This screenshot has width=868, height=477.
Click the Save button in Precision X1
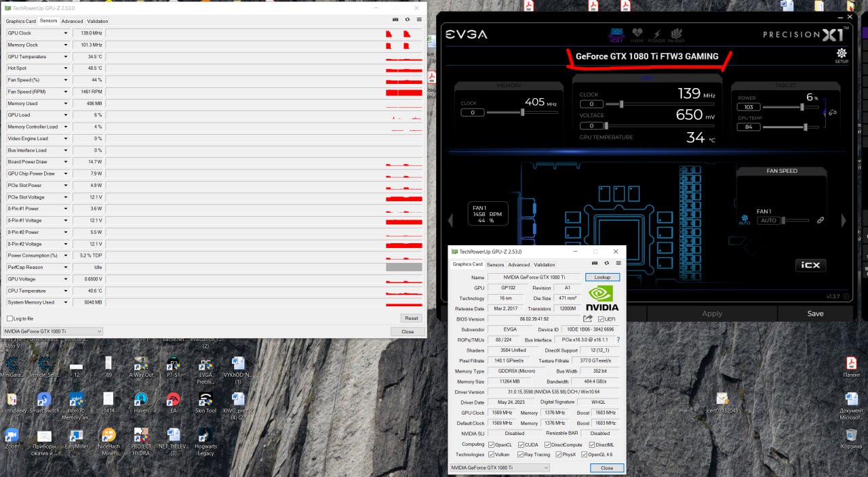click(x=815, y=314)
